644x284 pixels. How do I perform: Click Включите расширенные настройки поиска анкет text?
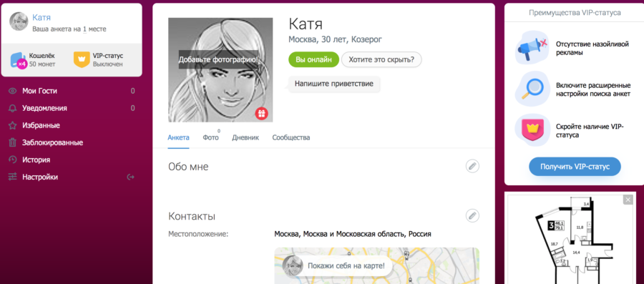click(593, 89)
